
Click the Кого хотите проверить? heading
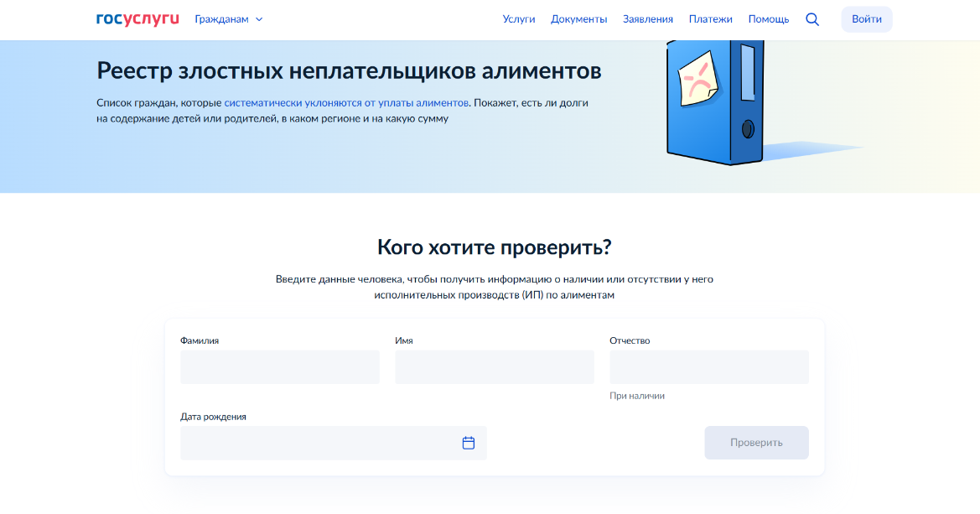click(494, 247)
